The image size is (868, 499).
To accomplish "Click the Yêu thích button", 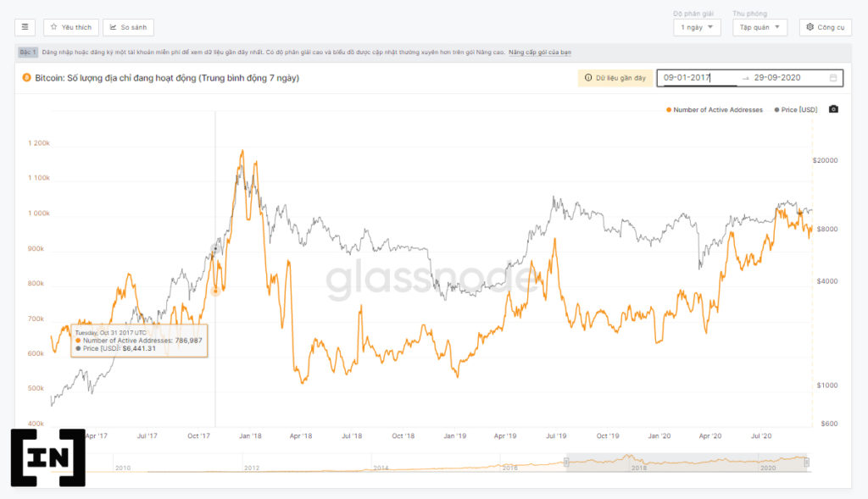I will (71, 27).
